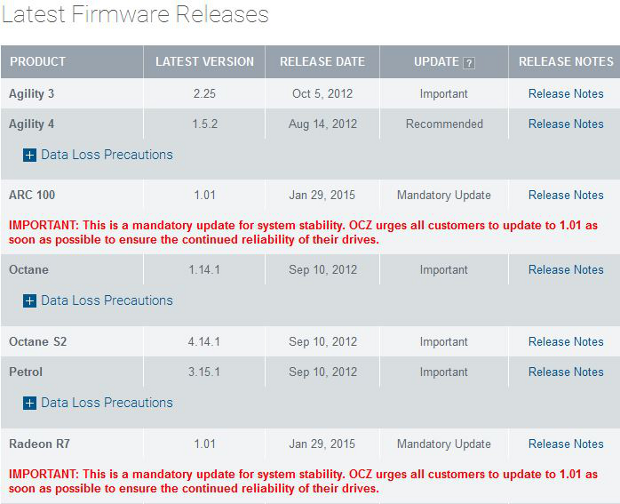
Task: Expand the plus icon under Octane
Action: click(x=29, y=301)
